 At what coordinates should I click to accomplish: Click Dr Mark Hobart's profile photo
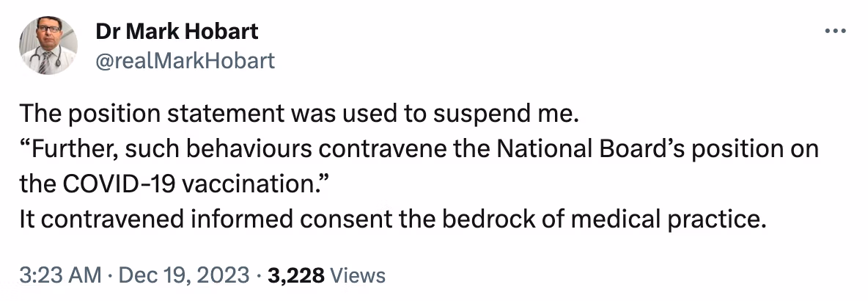click(48, 46)
